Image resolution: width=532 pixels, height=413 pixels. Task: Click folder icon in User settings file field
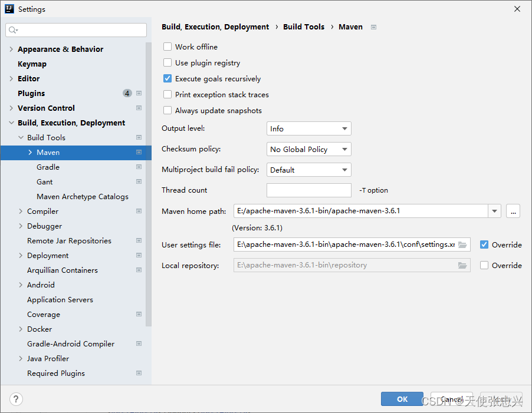(463, 245)
